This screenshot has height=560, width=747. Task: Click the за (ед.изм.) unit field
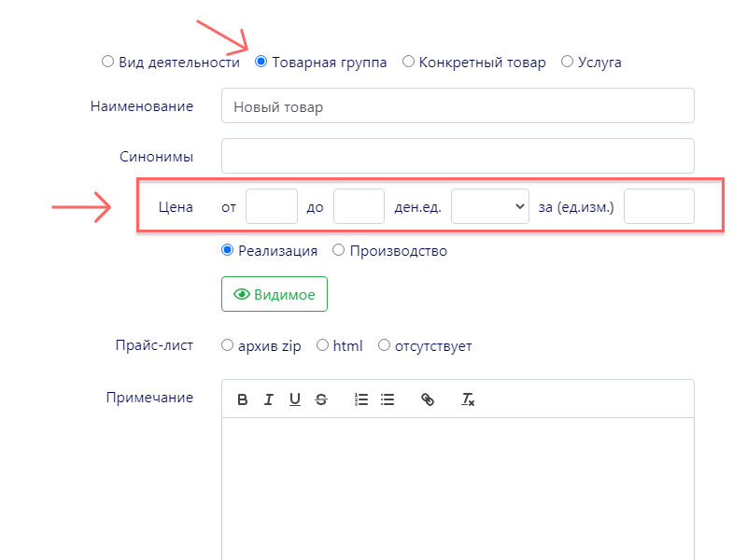click(x=658, y=206)
